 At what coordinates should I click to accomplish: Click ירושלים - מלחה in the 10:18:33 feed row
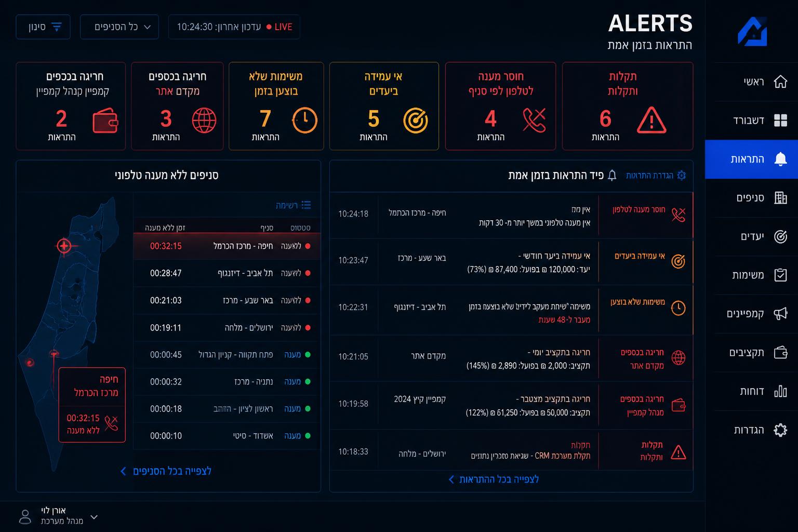422,454
